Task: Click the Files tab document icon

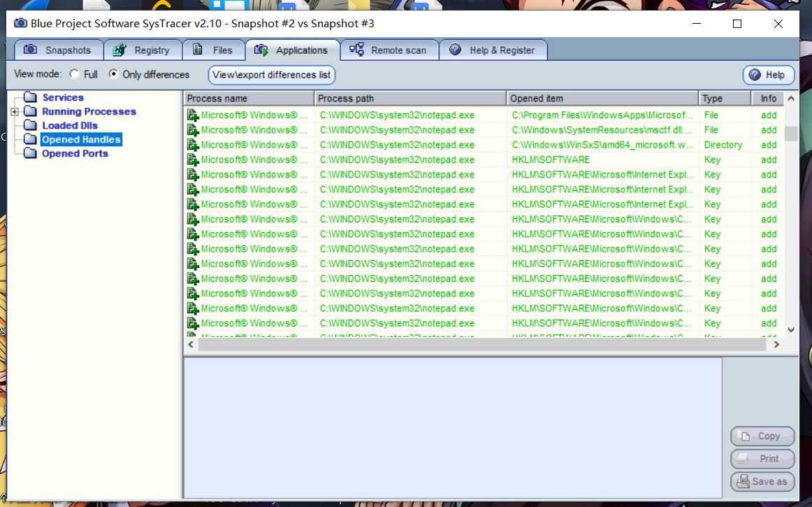Action: coord(197,49)
